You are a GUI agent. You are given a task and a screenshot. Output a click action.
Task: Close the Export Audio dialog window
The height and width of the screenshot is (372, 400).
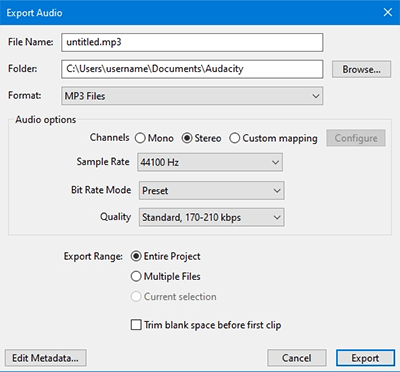point(388,12)
